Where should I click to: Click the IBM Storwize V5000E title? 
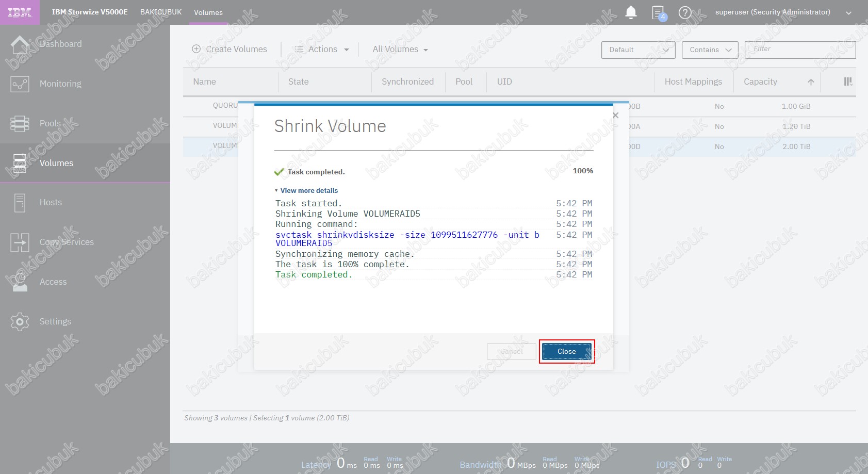pyautogui.click(x=90, y=12)
